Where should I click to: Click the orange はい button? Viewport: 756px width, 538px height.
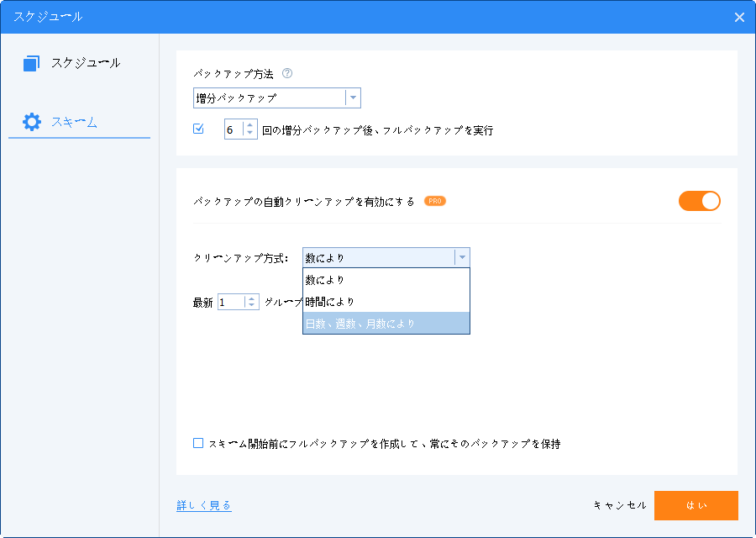coord(696,505)
